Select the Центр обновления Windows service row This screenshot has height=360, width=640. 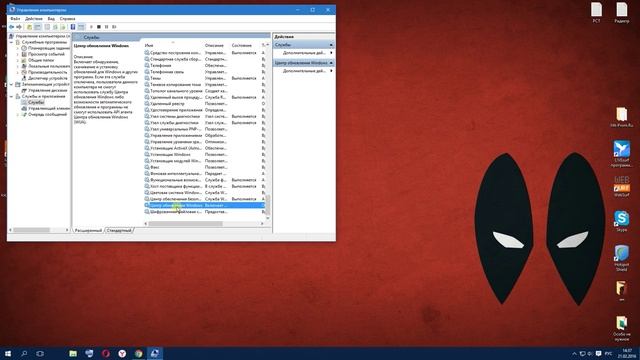click(x=205, y=205)
